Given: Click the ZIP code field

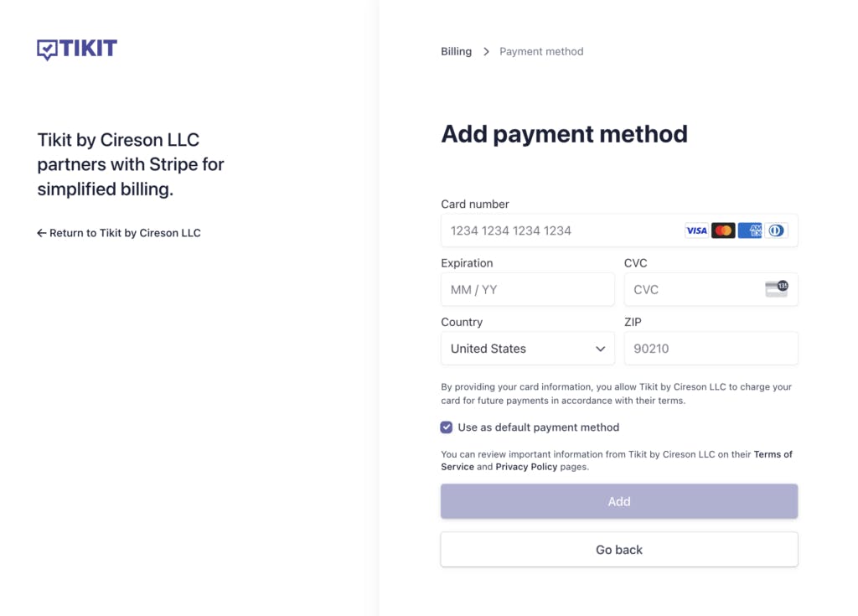Looking at the screenshot, I should tap(711, 349).
